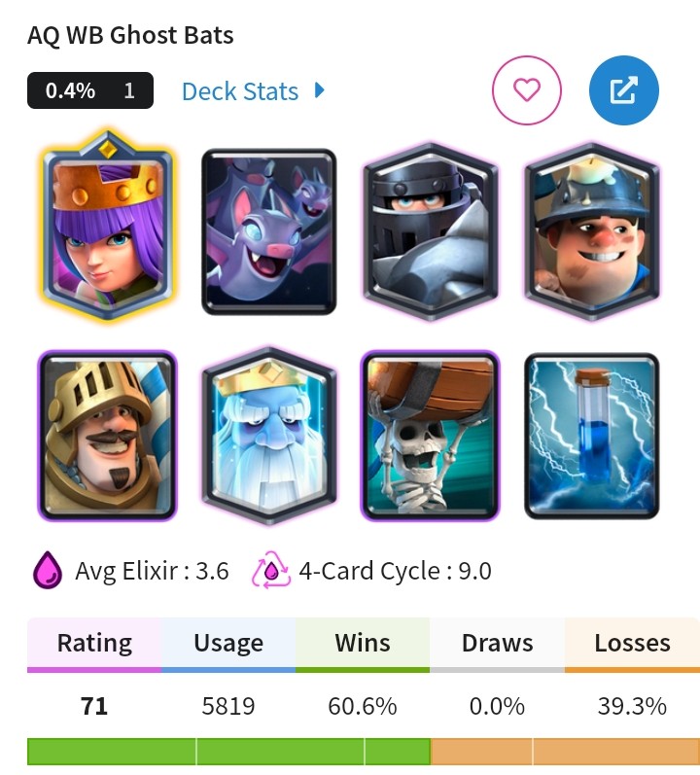Select the Zap spell card
The height and width of the screenshot is (775, 700).
tap(592, 436)
